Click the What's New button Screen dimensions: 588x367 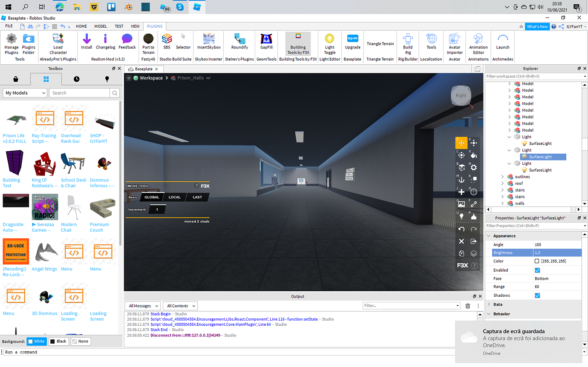click(537, 26)
